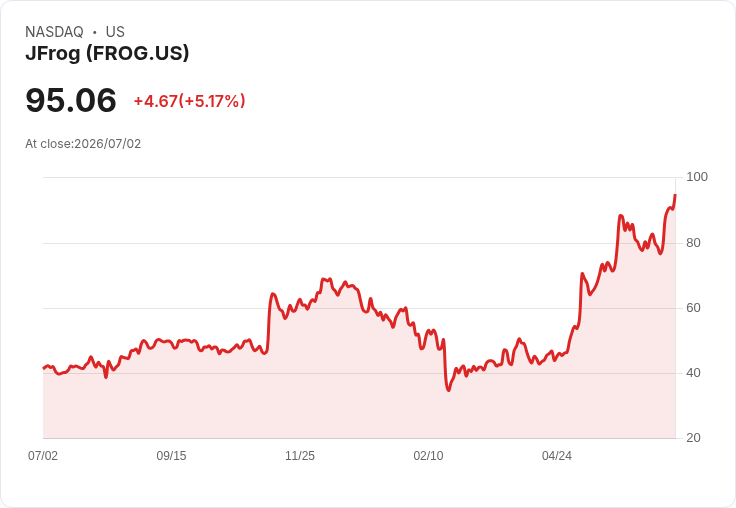This screenshot has width=736, height=508.
Task: Click the At close:2026/07/02 timestamp
Action: click(x=83, y=144)
